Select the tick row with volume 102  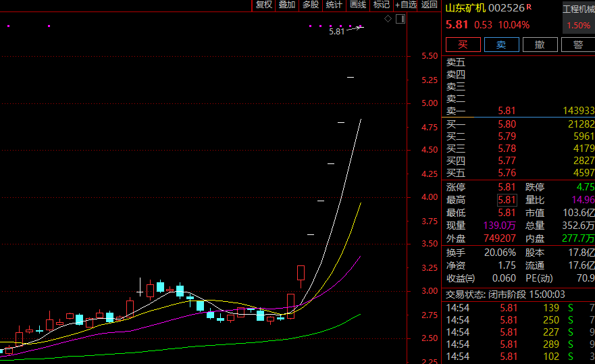click(x=519, y=357)
